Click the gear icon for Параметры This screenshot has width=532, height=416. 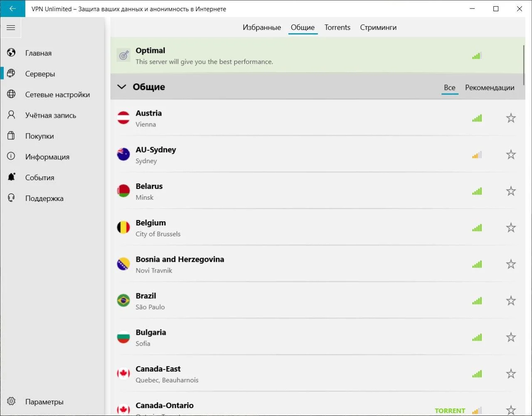tap(11, 401)
